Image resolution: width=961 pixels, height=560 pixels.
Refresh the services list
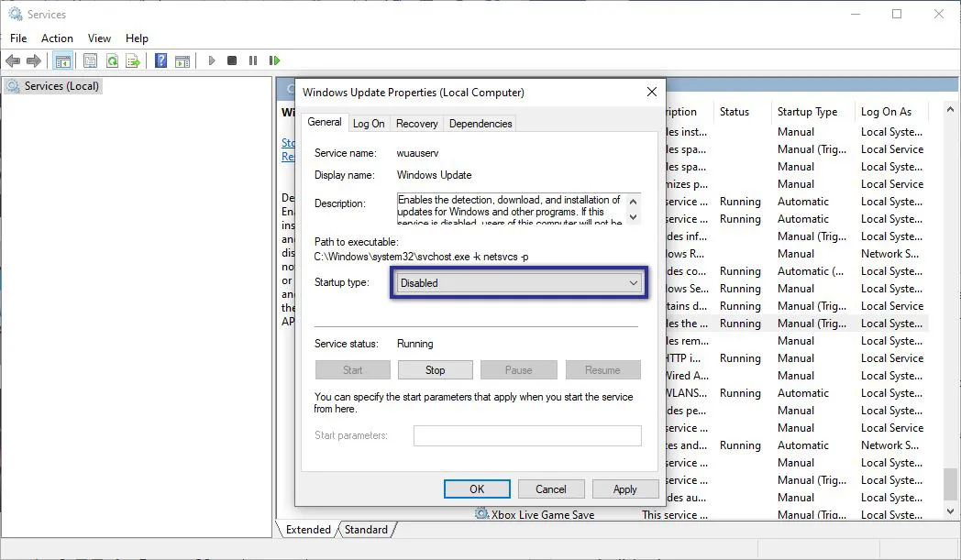pos(111,60)
